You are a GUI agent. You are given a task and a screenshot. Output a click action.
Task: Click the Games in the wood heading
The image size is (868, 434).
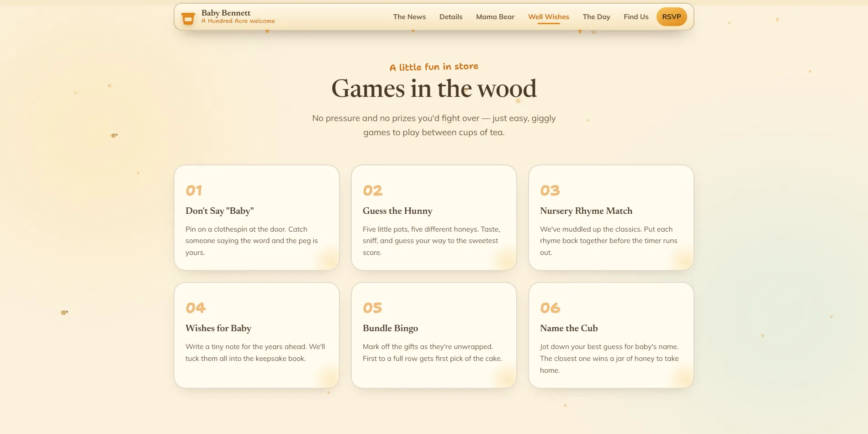[x=434, y=89]
